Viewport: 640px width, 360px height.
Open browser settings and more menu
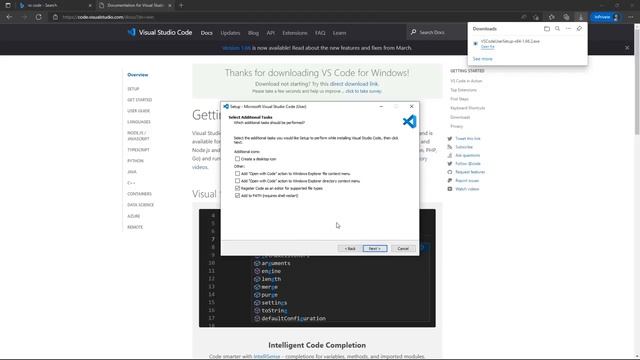click(x=631, y=17)
